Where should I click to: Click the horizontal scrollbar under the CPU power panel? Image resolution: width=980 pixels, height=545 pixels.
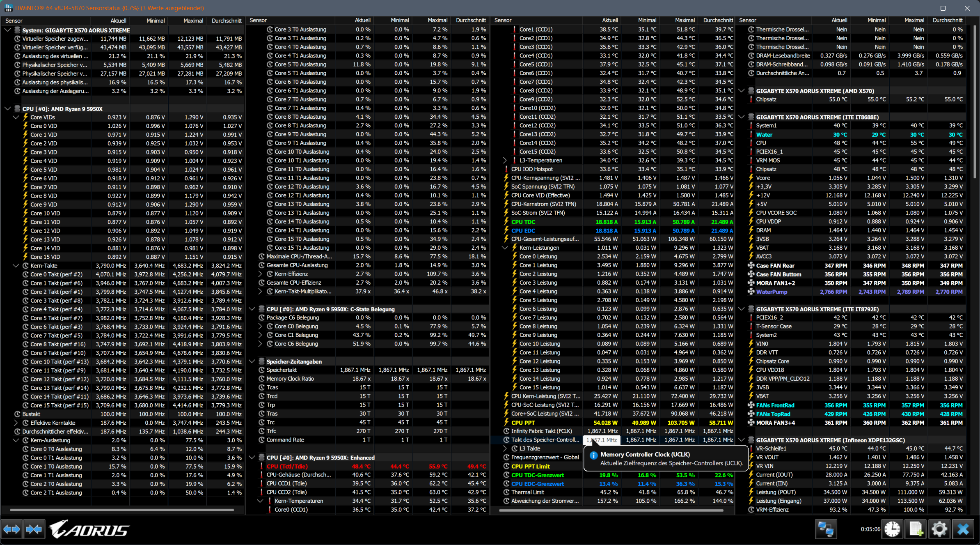[611, 510]
